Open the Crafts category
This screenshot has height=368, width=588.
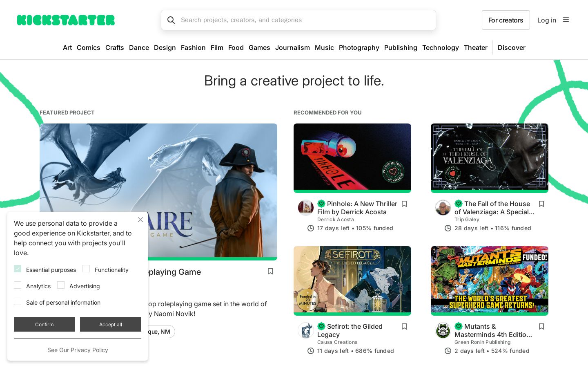115,47
